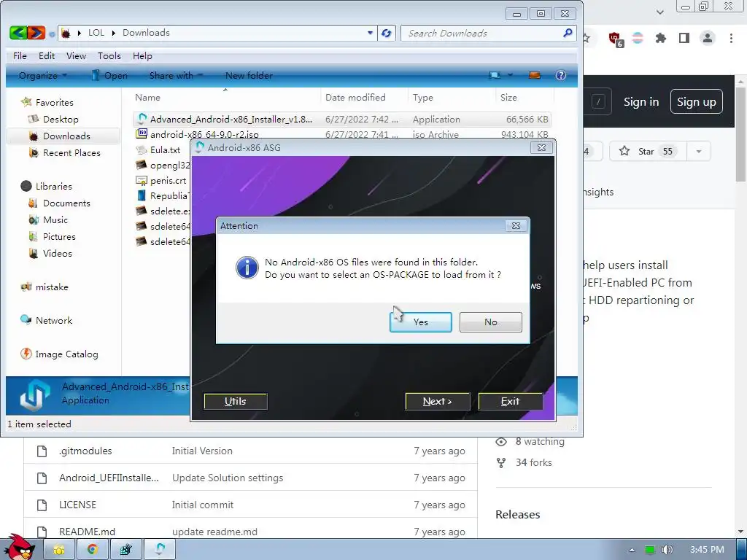Open Recent Places
Screen dimensions: 747x560
pos(71,153)
